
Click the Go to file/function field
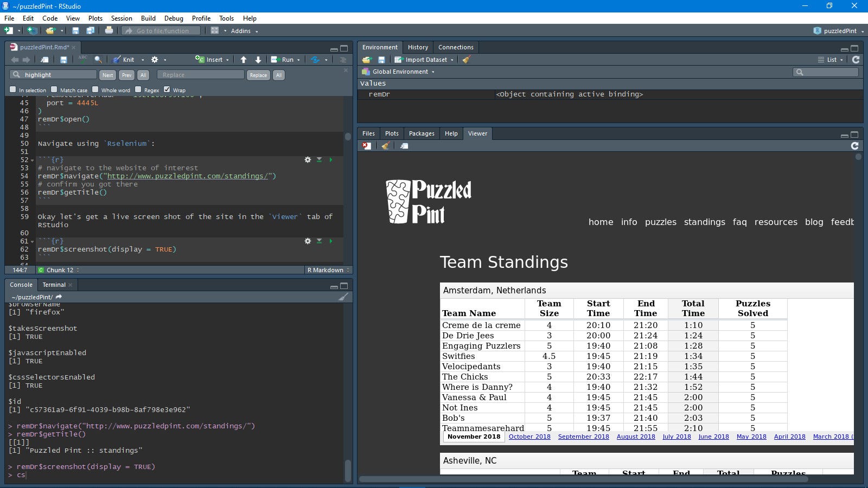click(x=161, y=31)
